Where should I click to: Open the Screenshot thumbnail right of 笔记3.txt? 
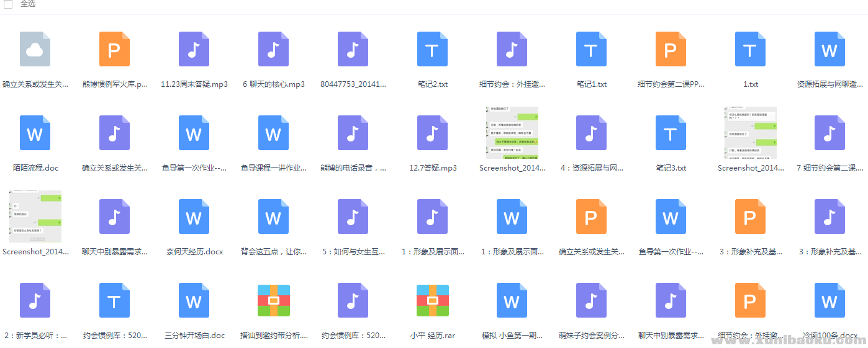coord(750,133)
